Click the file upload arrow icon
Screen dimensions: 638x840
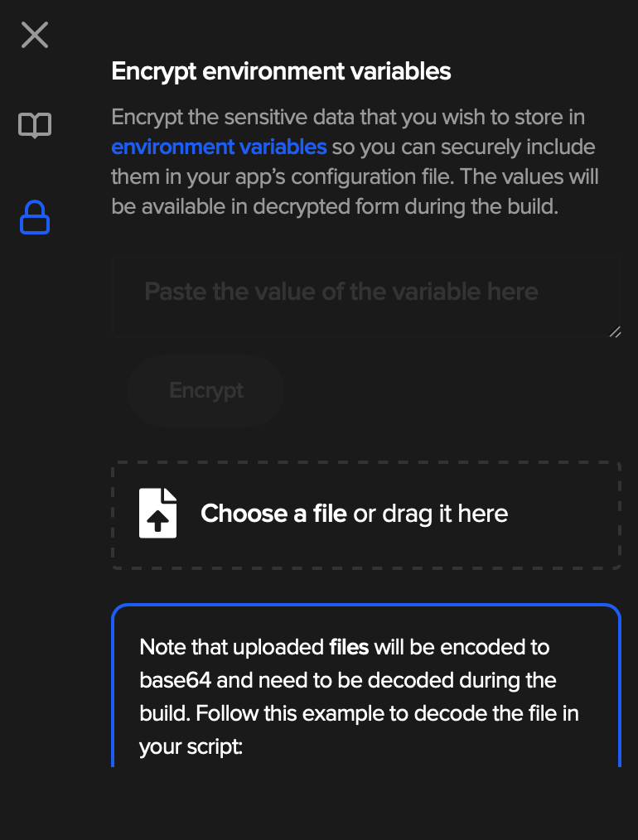click(x=157, y=513)
